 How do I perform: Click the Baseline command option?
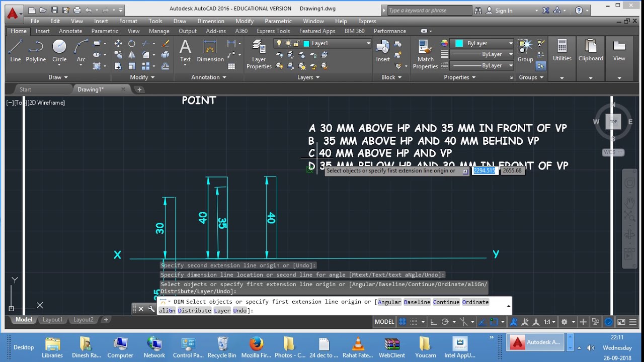(x=417, y=302)
